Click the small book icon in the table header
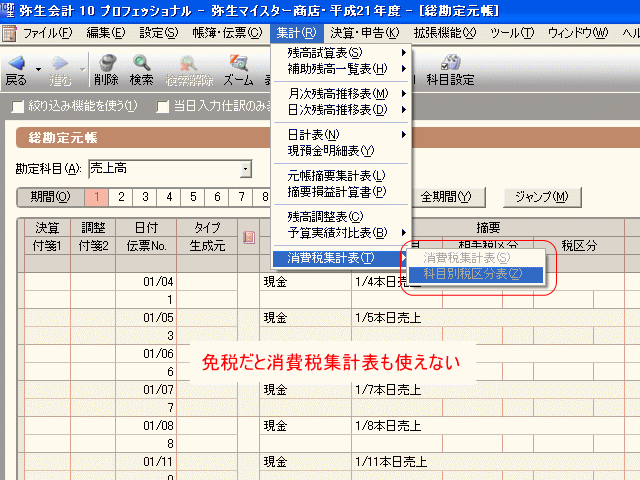The image size is (640, 480). pyautogui.click(x=249, y=237)
